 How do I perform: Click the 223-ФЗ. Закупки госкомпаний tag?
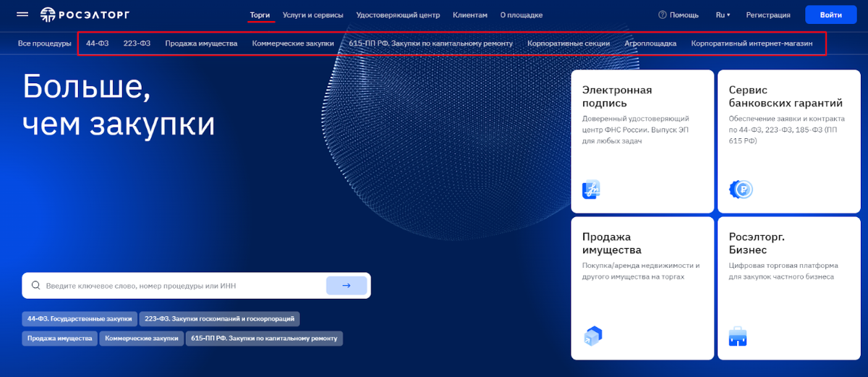coord(219,318)
